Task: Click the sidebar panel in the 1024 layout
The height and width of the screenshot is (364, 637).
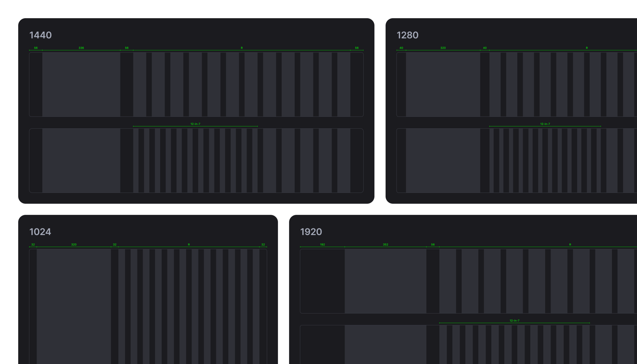Action: 74,300
